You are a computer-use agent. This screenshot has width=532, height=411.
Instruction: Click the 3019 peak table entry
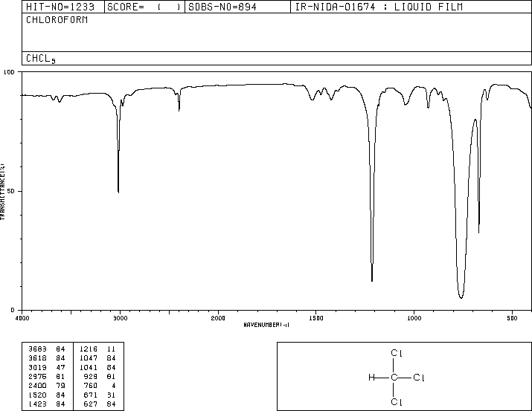(x=37, y=367)
